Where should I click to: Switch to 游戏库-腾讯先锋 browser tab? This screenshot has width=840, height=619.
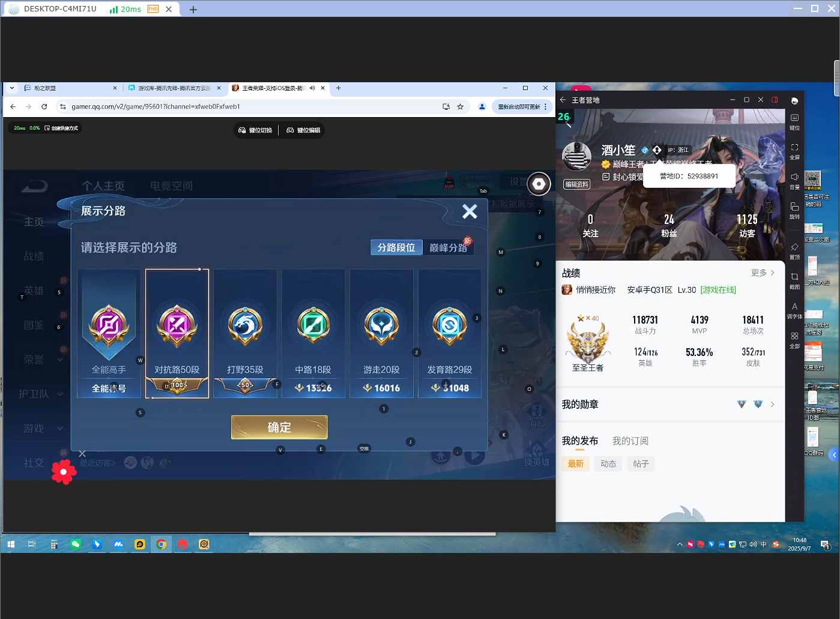pyautogui.click(x=174, y=88)
